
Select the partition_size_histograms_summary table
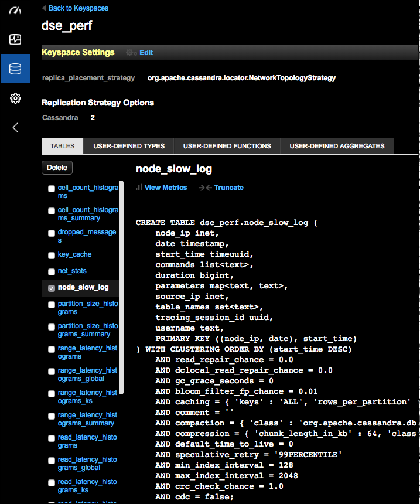(87, 330)
